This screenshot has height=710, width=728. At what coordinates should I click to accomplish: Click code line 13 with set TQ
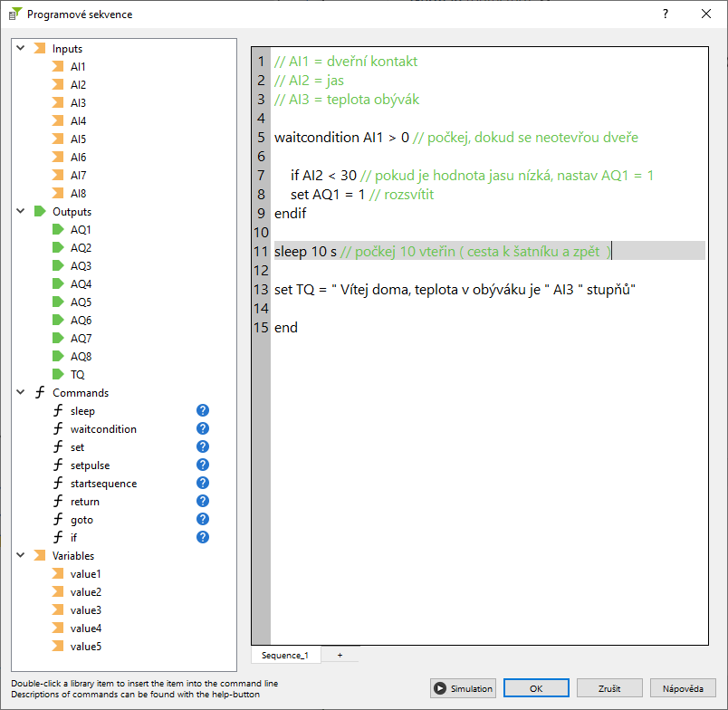(x=455, y=290)
